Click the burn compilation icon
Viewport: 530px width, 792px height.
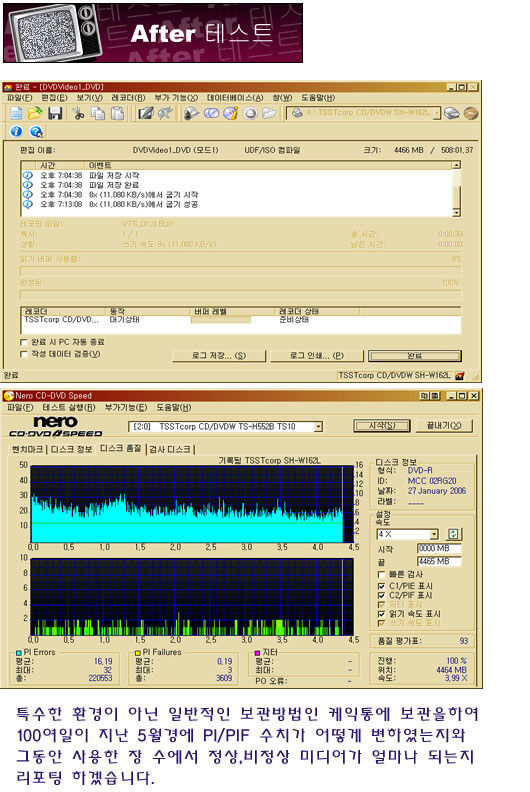[191, 113]
